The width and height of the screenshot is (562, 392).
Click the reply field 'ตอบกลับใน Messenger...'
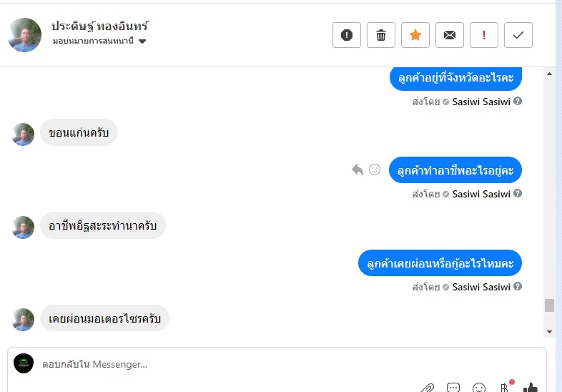coord(215,364)
